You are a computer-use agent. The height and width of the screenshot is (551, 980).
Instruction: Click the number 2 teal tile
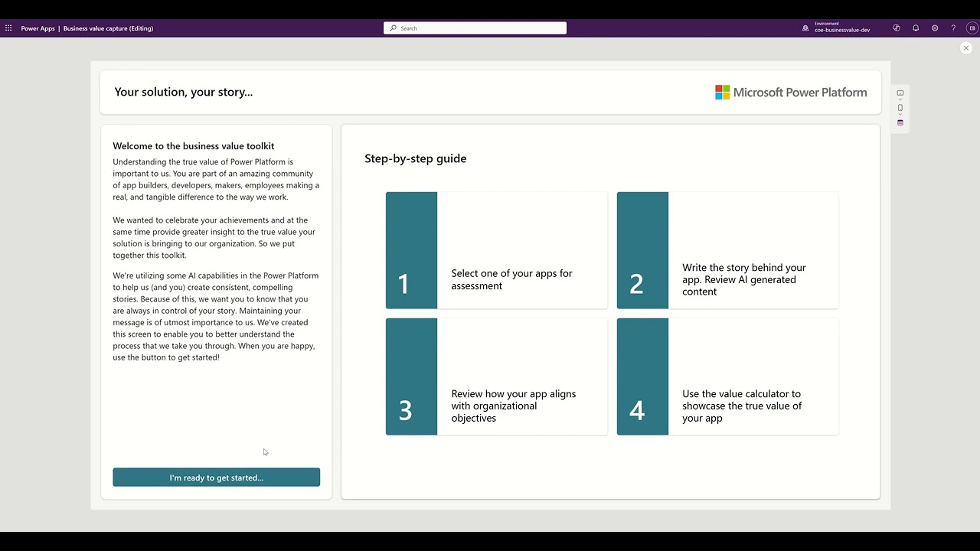(642, 250)
